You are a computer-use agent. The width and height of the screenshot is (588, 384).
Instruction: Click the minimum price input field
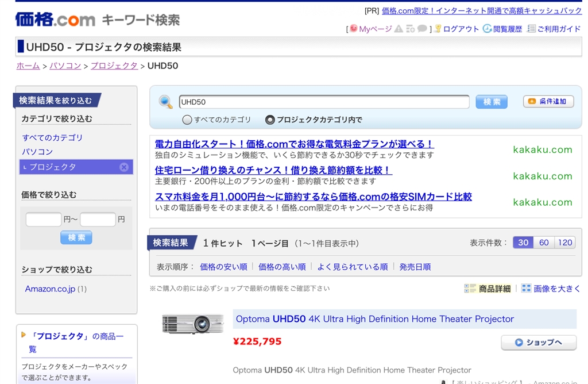tap(44, 219)
